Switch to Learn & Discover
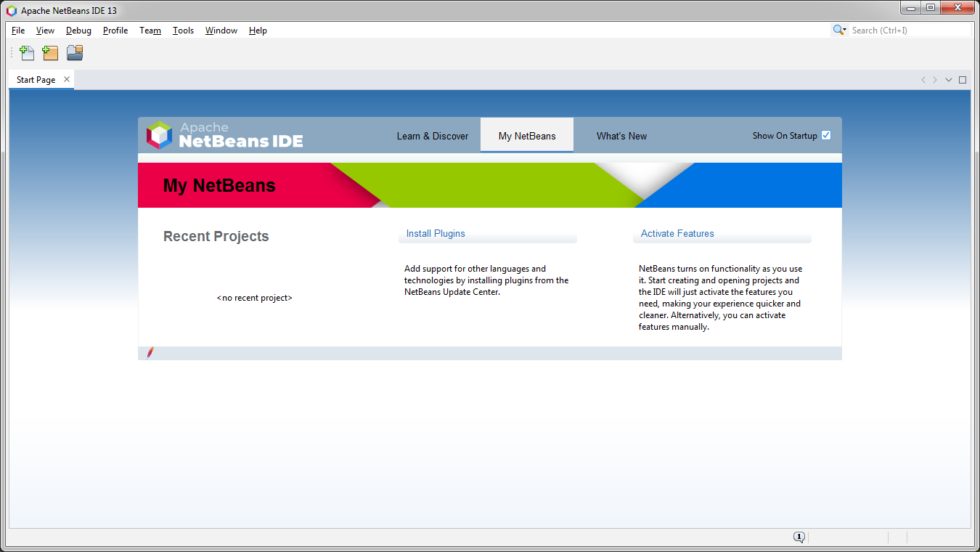Viewport: 980px width, 552px height. click(x=432, y=136)
